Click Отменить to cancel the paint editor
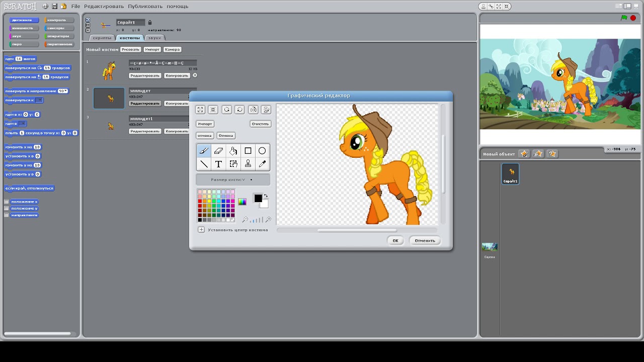 point(425,240)
